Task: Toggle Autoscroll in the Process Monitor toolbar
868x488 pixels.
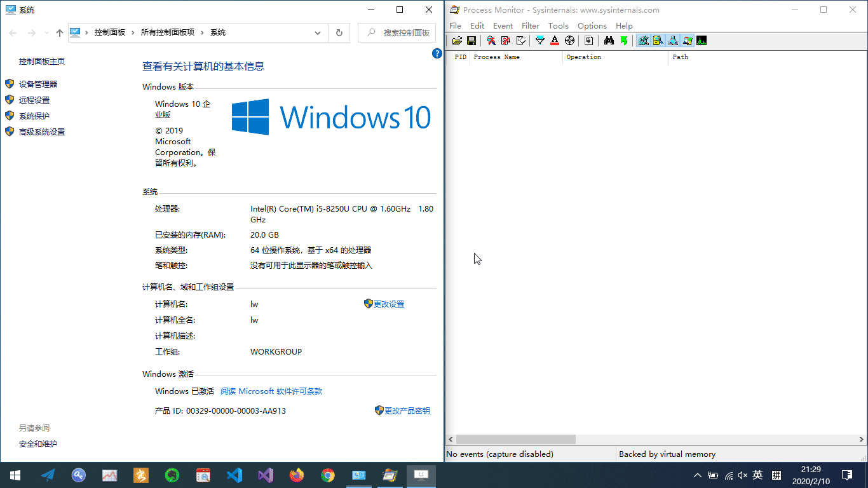Action: (506, 41)
